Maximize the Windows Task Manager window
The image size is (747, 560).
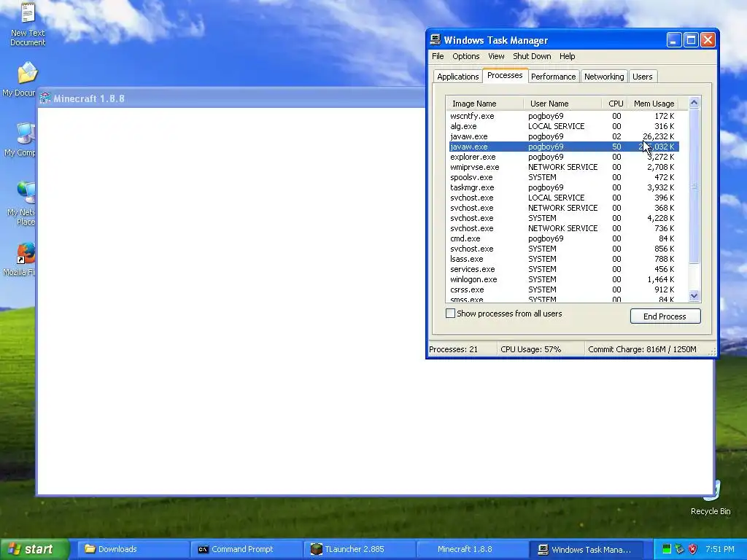(x=691, y=40)
